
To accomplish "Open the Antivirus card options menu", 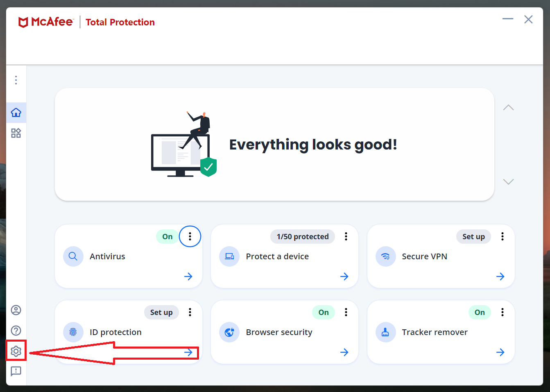I will coord(190,236).
